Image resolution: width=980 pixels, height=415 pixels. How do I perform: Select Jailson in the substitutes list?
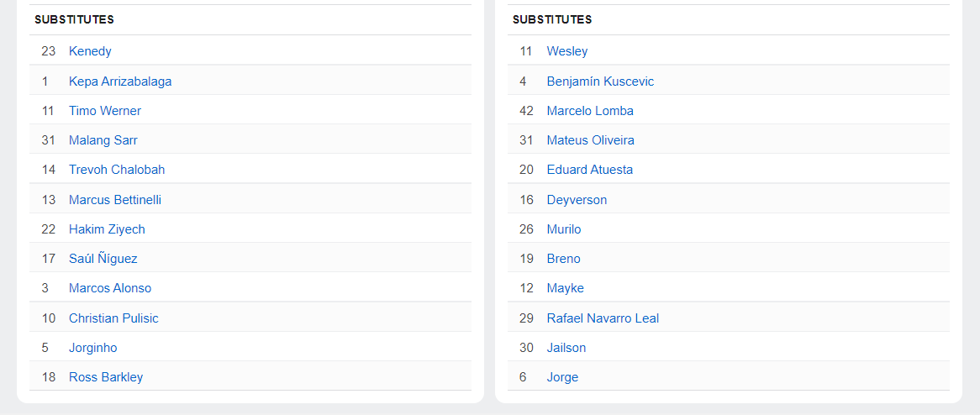click(x=566, y=348)
